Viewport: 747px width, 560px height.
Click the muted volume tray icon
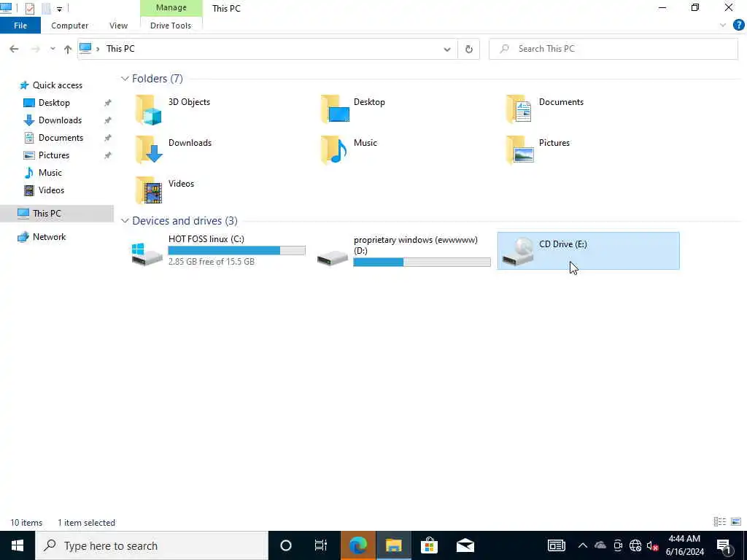pos(653,545)
